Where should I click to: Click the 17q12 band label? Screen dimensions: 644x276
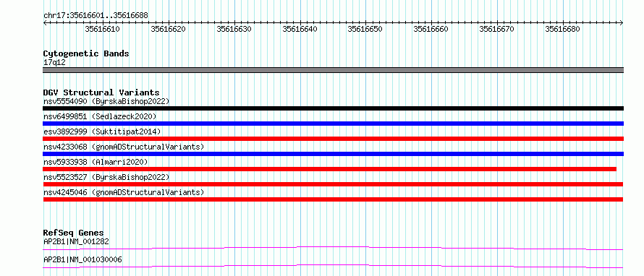54,63
